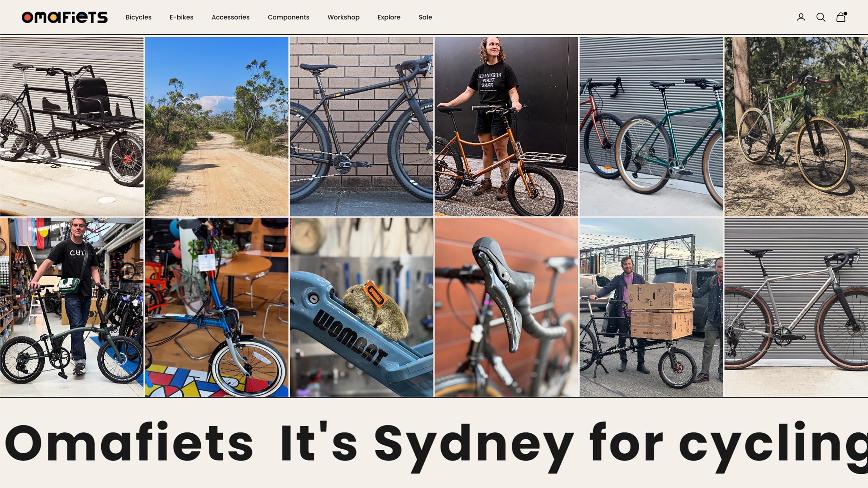Go to the Components menu
Screen dimensions: 868x488
coord(288,17)
